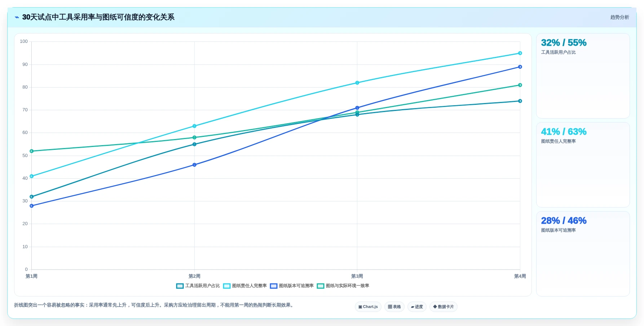Toggle the 图纸责任人完整率 legend swatch
Image resolution: width=644 pixels, height=326 pixels.
(227, 286)
